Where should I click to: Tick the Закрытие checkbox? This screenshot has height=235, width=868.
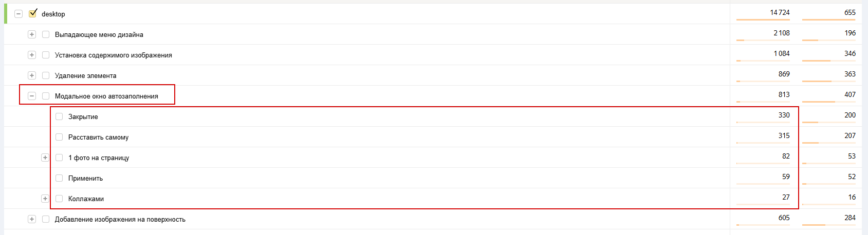59,116
